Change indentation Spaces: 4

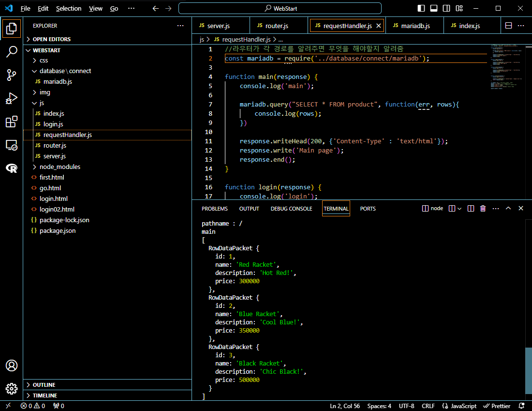379,406
